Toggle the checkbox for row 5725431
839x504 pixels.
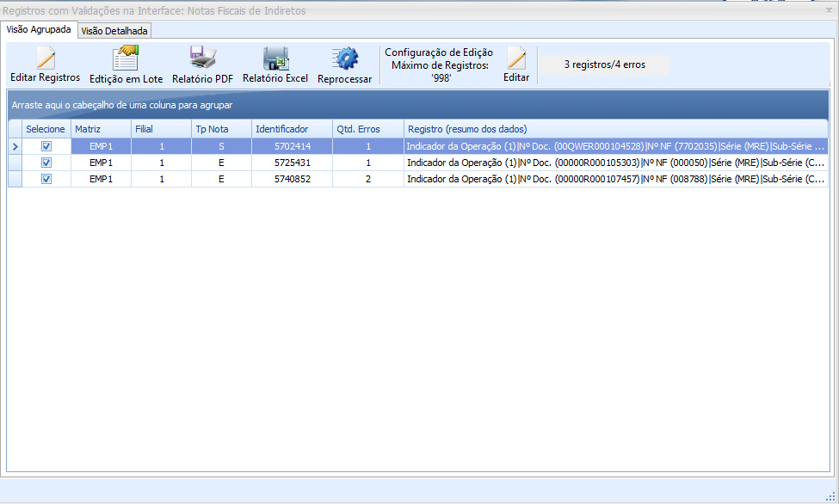coord(46,163)
